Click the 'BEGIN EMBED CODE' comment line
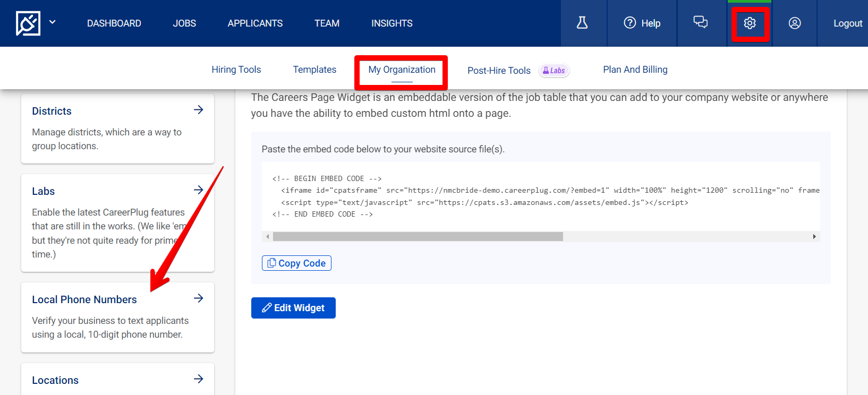This screenshot has height=395, width=868. 327,179
